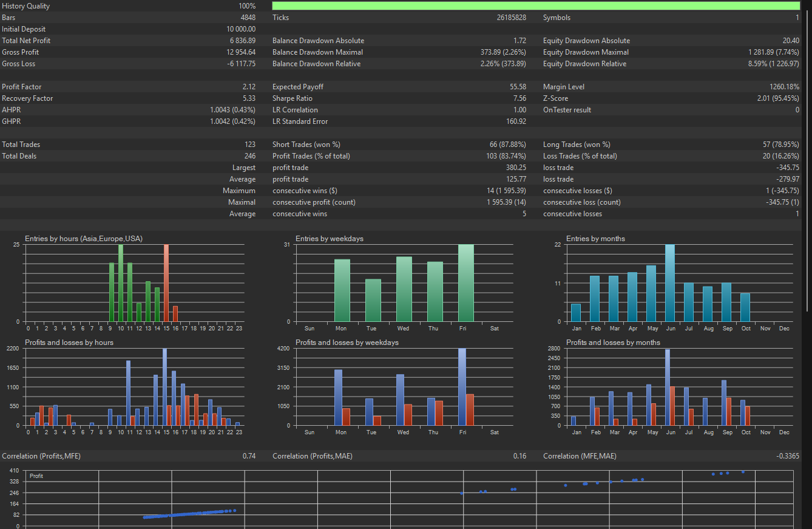Click the Short Trades (won %) label
The image size is (812, 529).
(306, 145)
